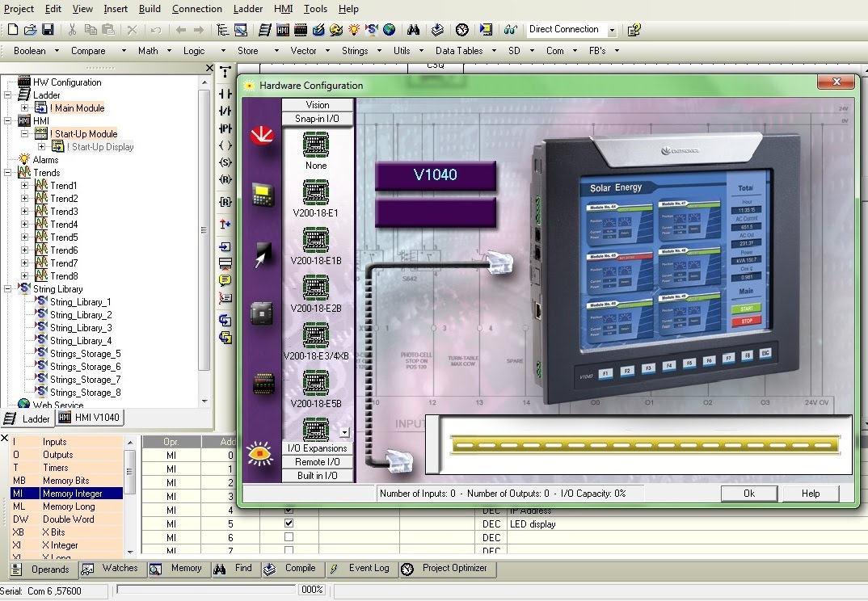Click the globe web toolbar icon
The image size is (868, 601).
[390, 30]
